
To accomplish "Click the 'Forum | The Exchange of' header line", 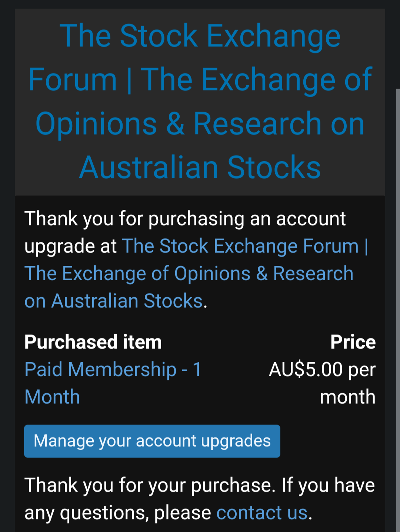I will point(200,80).
